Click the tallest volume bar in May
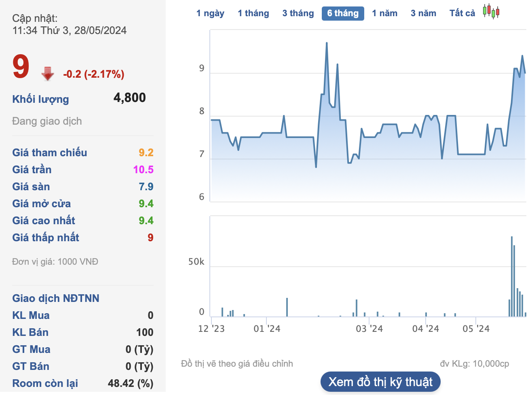Screen dimensions: 532x395 click(512, 276)
